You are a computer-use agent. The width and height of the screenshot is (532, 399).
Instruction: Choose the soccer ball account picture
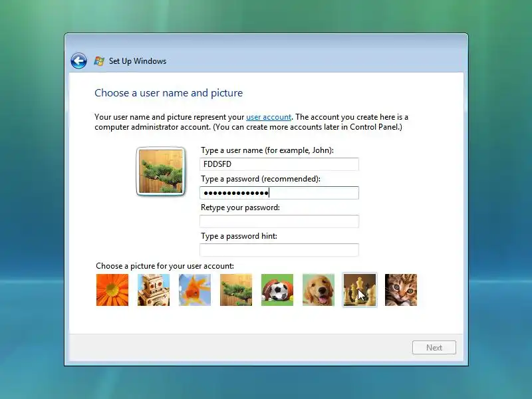[x=277, y=290]
